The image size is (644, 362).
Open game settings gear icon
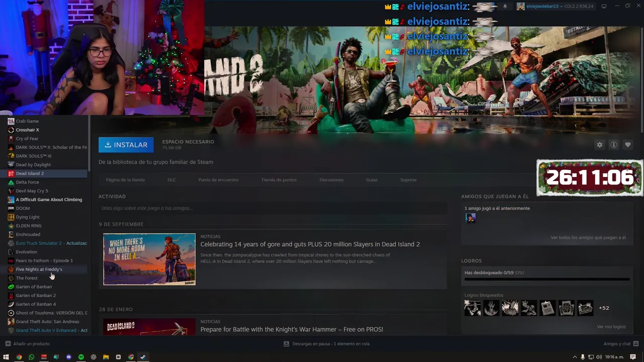pos(599,145)
